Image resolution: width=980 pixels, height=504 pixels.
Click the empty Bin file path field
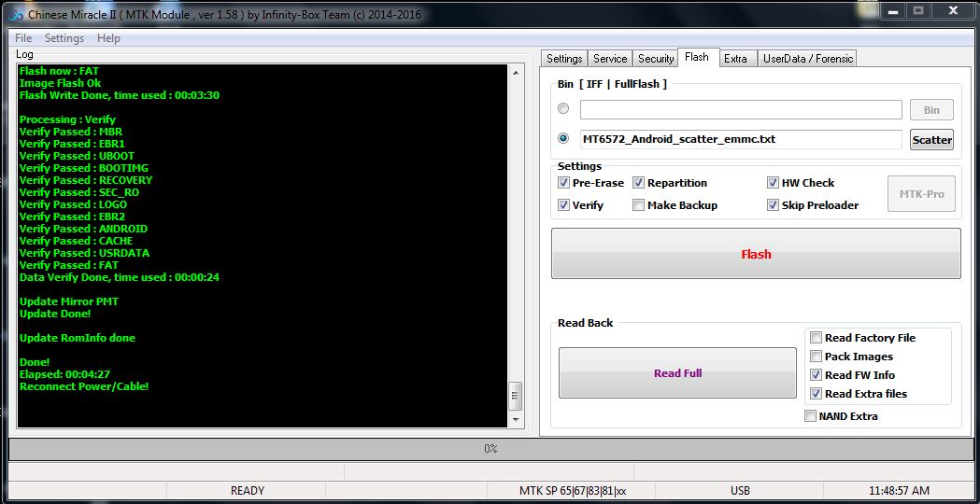click(x=741, y=109)
